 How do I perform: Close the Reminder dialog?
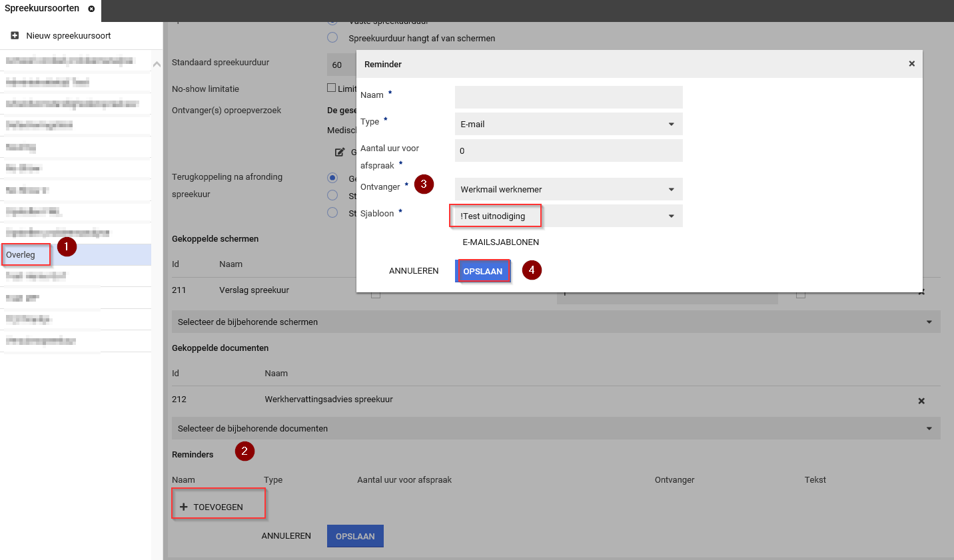911,64
